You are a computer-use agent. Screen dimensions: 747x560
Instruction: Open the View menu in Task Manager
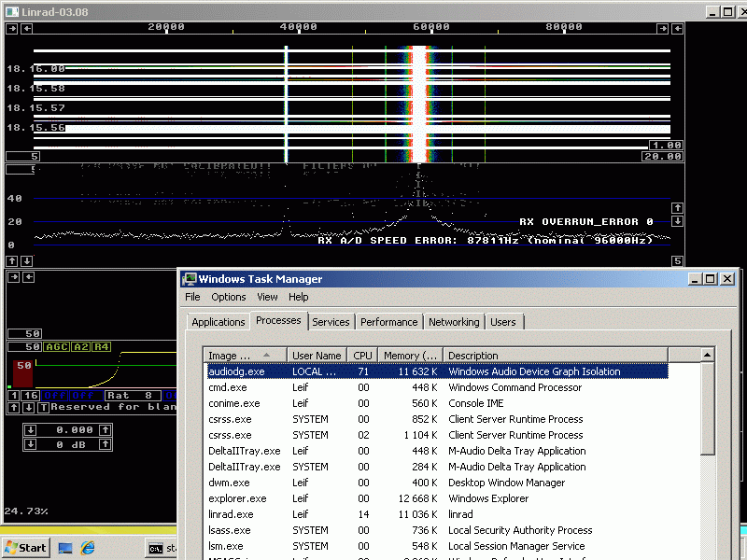tap(267, 297)
